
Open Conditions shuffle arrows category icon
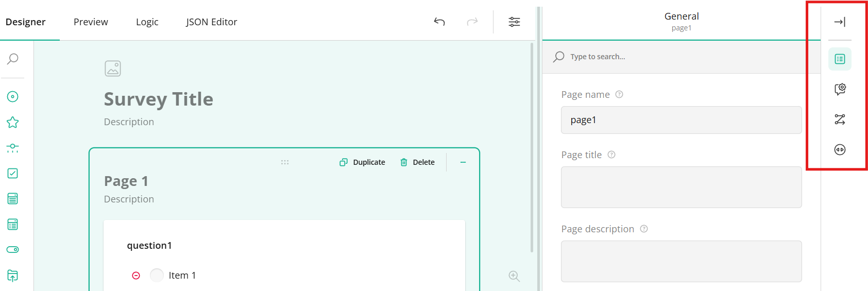840,119
